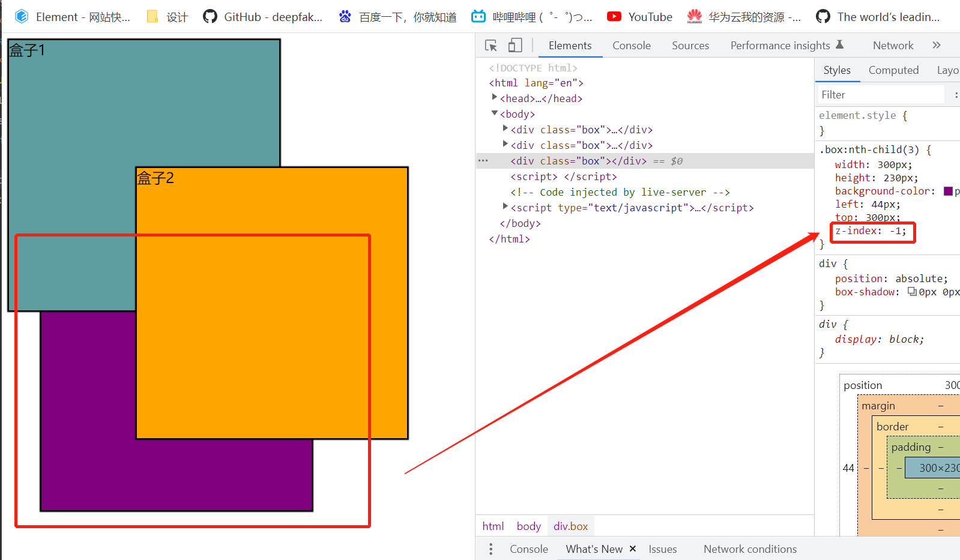Open the more DevTools tabs chevron
This screenshot has height=560, width=960.
click(937, 45)
